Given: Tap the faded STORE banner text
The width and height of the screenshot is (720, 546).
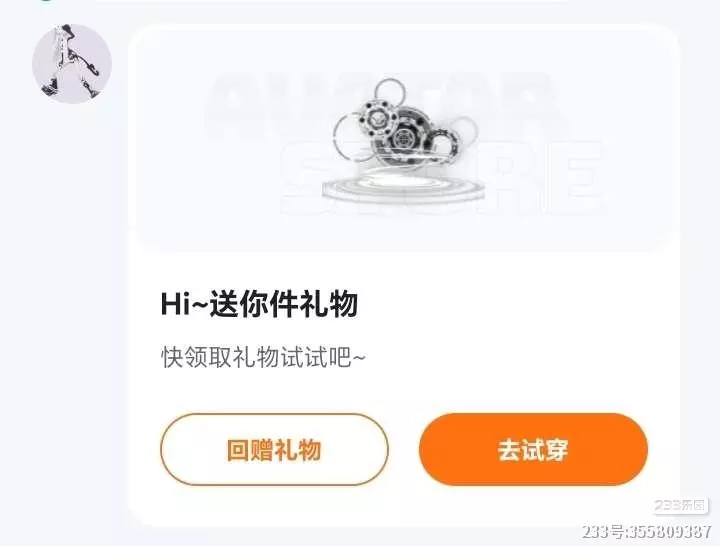Looking at the screenshot, I should (442, 177).
